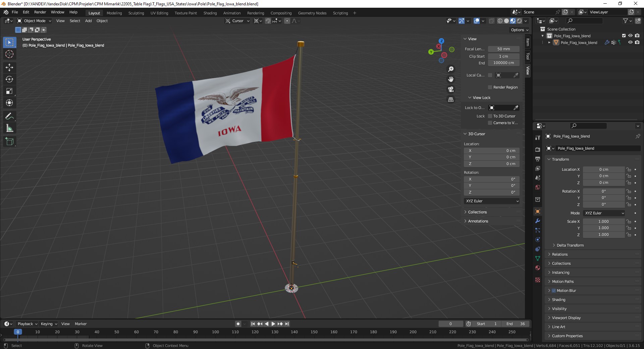Activate the Scale tool
644x349 pixels.
coord(9,91)
